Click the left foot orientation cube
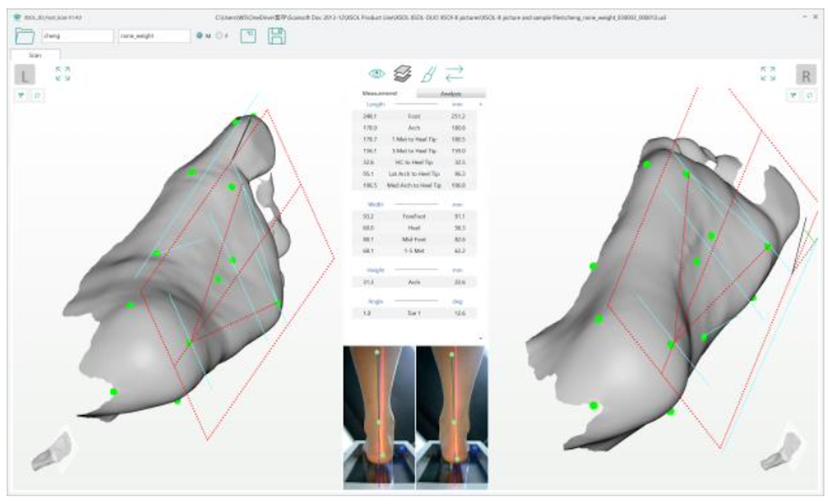The width and height of the screenshot is (829, 504). 52,451
